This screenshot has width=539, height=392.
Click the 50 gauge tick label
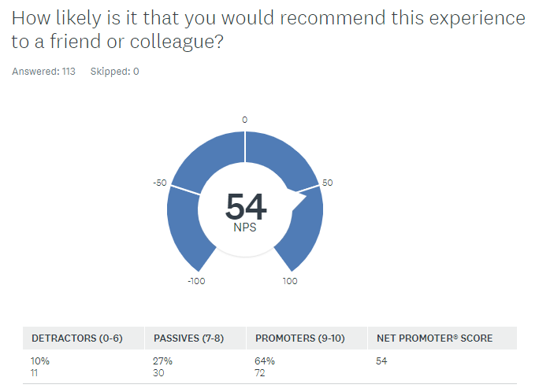tap(327, 183)
